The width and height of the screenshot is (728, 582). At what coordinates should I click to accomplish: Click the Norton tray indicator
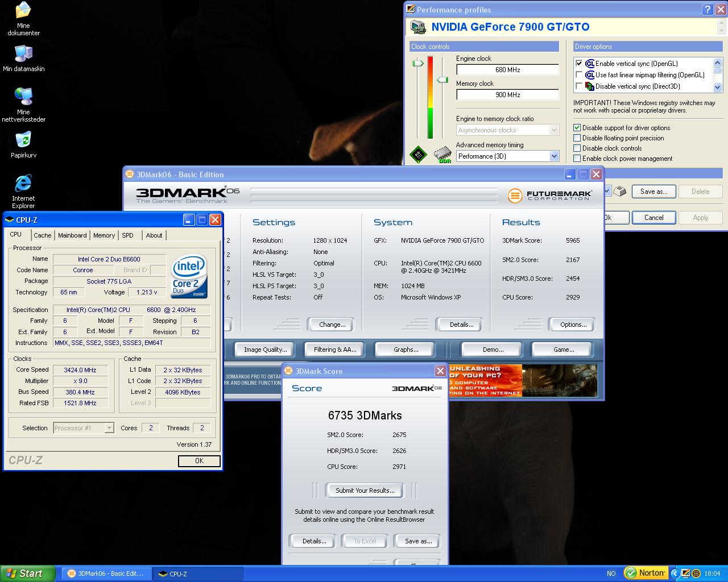646,573
